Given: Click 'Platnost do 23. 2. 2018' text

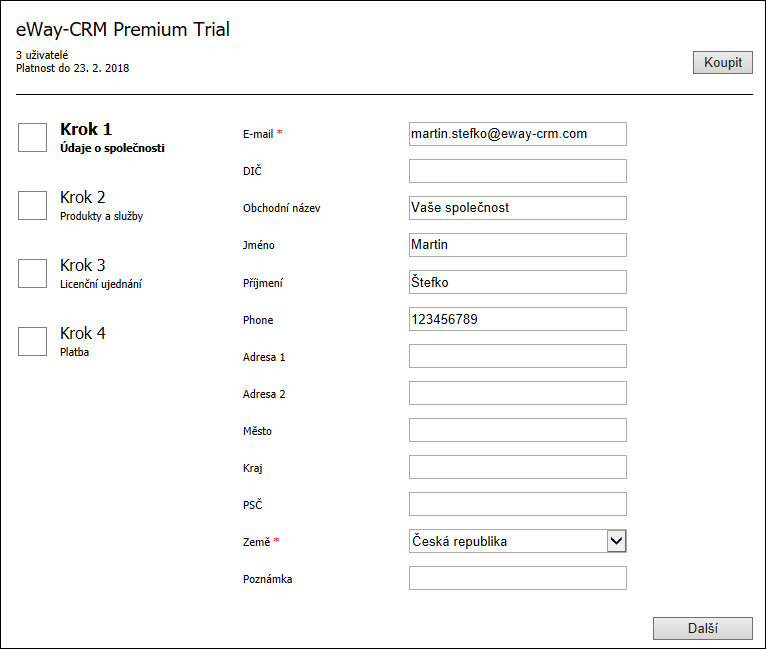Looking at the screenshot, I should (x=72, y=68).
